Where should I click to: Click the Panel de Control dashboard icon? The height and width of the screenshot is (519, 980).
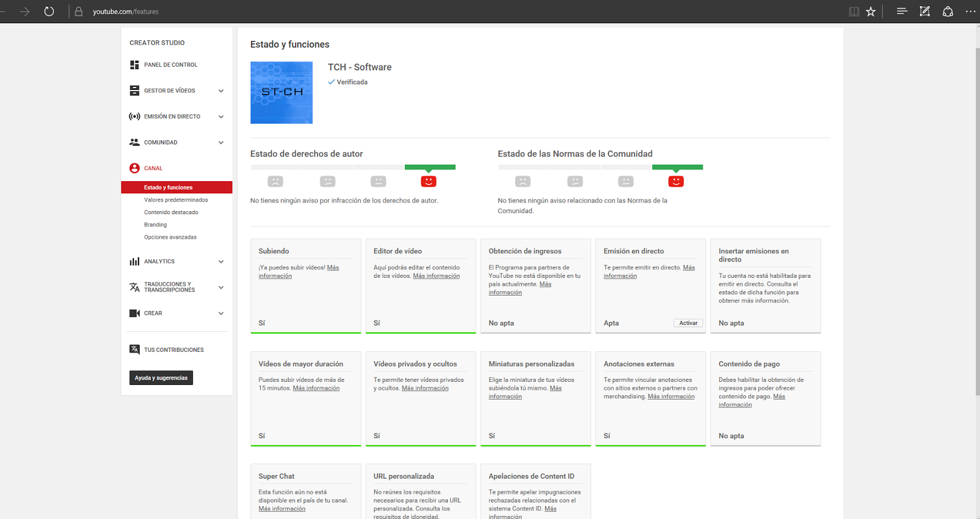[134, 65]
